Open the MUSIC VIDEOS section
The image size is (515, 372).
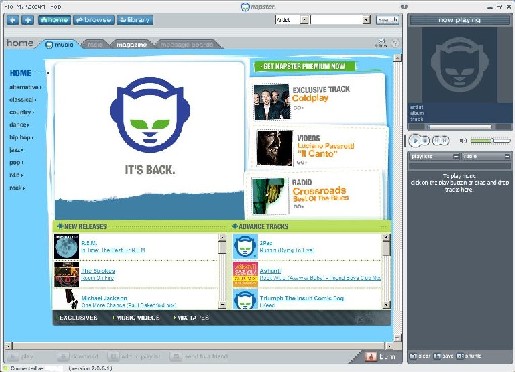(x=137, y=318)
